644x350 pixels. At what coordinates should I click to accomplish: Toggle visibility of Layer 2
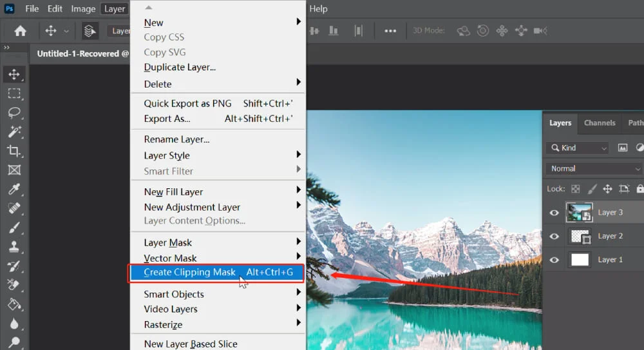click(554, 236)
